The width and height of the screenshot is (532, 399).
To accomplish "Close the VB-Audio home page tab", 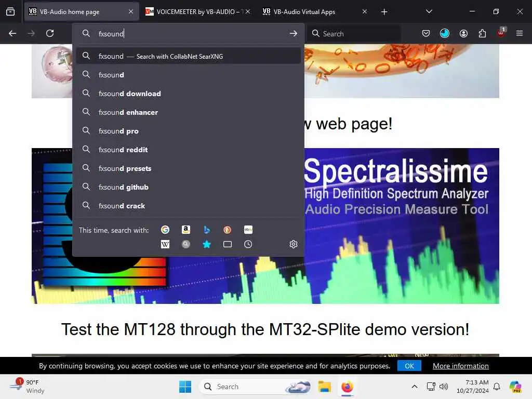I will click(131, 12).
